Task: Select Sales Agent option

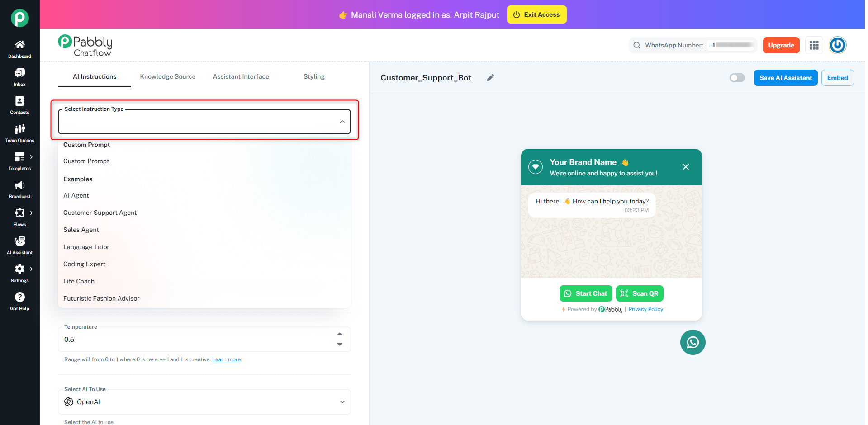Action: point(204,230)
